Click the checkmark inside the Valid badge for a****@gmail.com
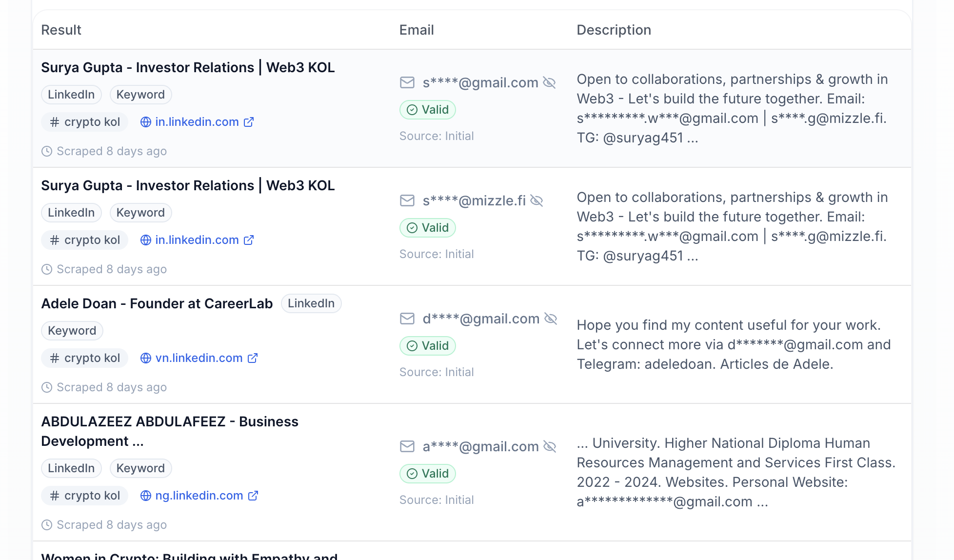 tap(412, 473)
